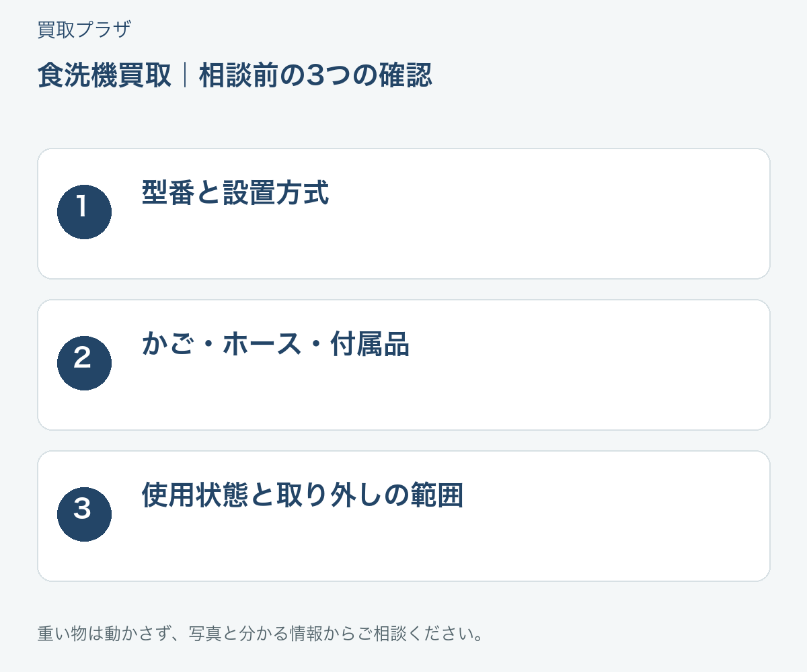Open the 型番と設置方式 item
807x672 pixels.
click(x=235, y=194)
